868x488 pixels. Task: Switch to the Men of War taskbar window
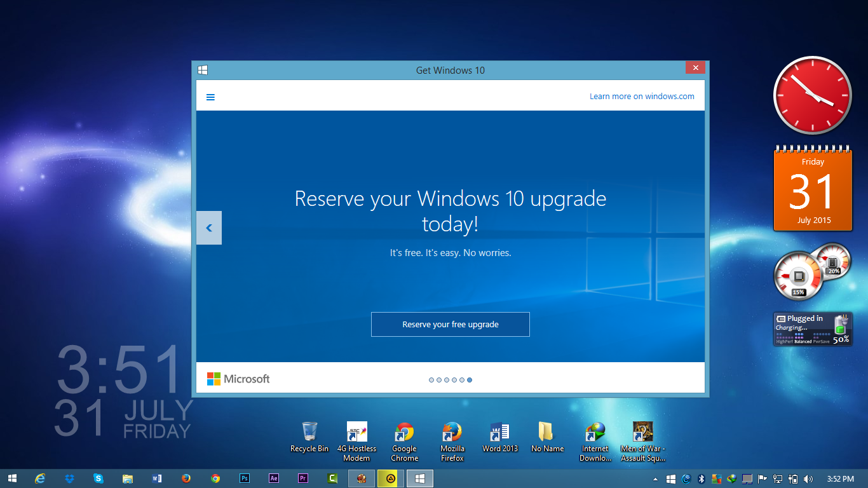point(362,478)
